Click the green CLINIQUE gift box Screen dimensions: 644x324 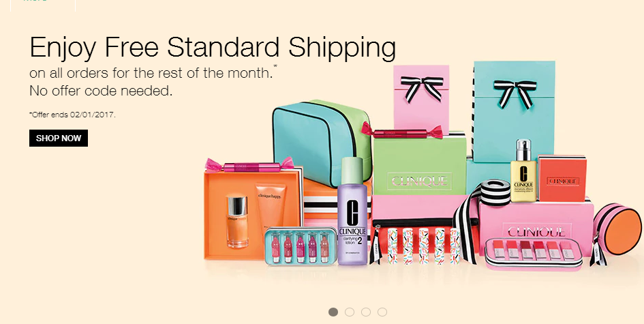click(x=419, y=165)
